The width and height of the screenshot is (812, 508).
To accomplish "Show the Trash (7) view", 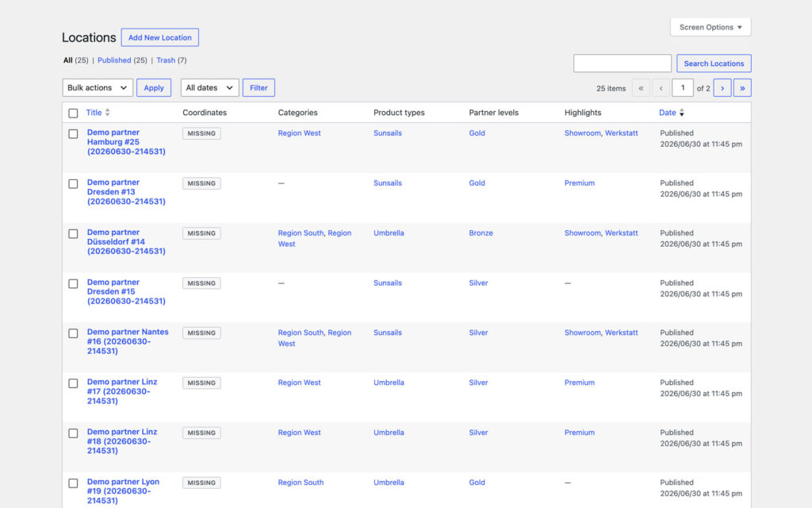I will 171,60.
